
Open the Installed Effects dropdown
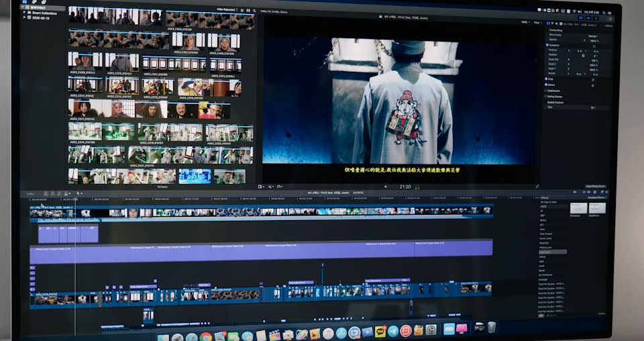pyautogui.click(x=597, y=197)
